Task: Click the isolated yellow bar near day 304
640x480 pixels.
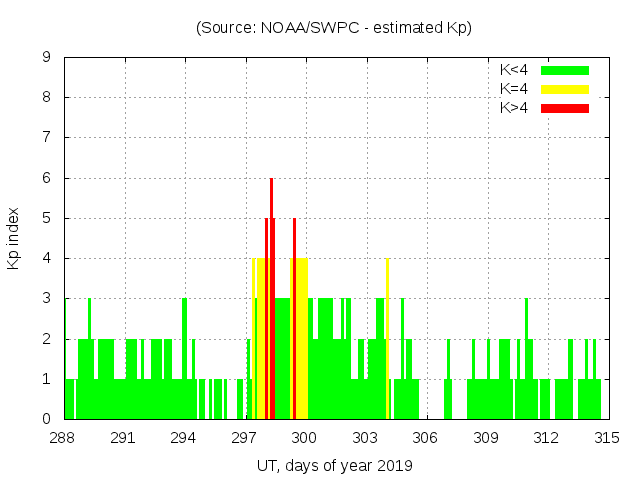Action: tap(387, 340)
